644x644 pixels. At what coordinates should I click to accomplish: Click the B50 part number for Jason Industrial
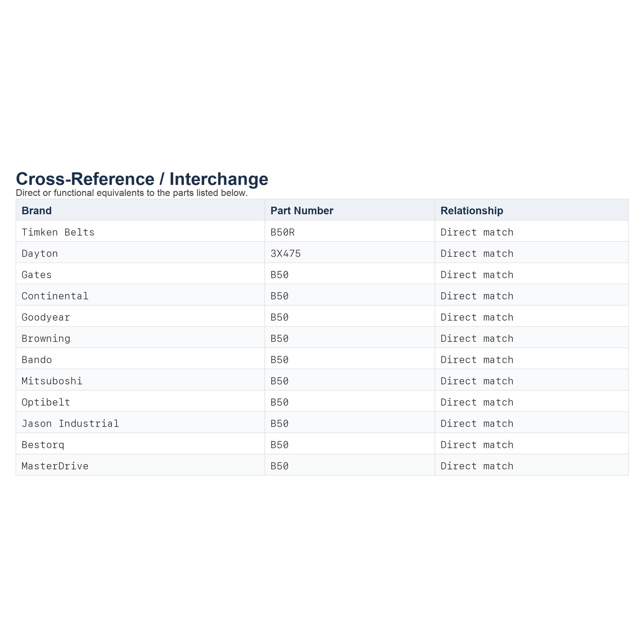point(280,424)
